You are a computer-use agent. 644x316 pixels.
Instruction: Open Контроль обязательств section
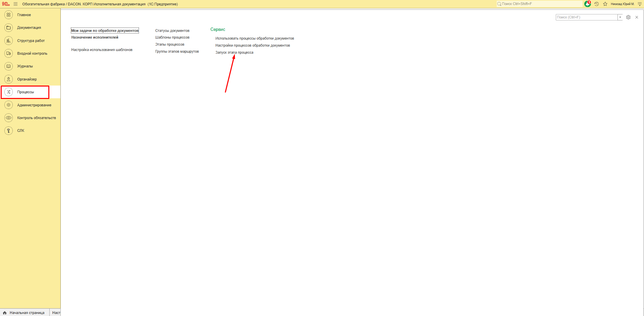[36, 118]
